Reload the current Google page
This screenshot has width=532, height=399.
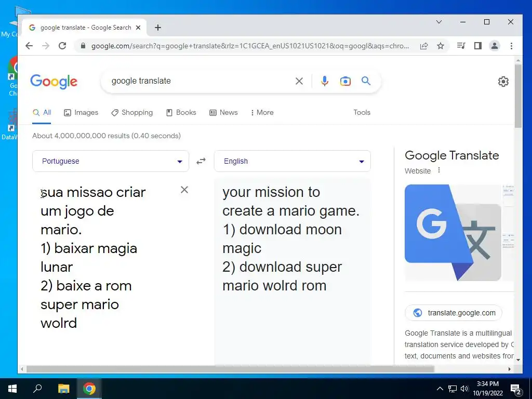pyautogui.click(x=62, y=46)
